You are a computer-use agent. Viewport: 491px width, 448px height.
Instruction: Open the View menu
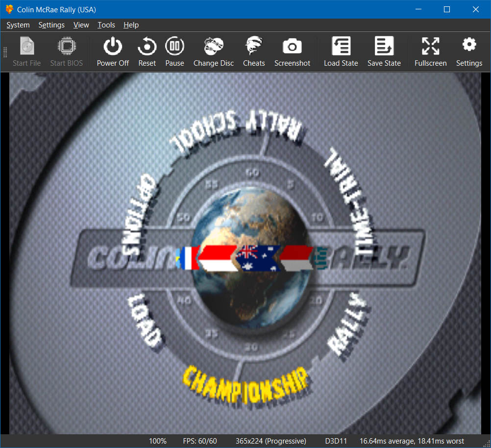tap(81, 25)
